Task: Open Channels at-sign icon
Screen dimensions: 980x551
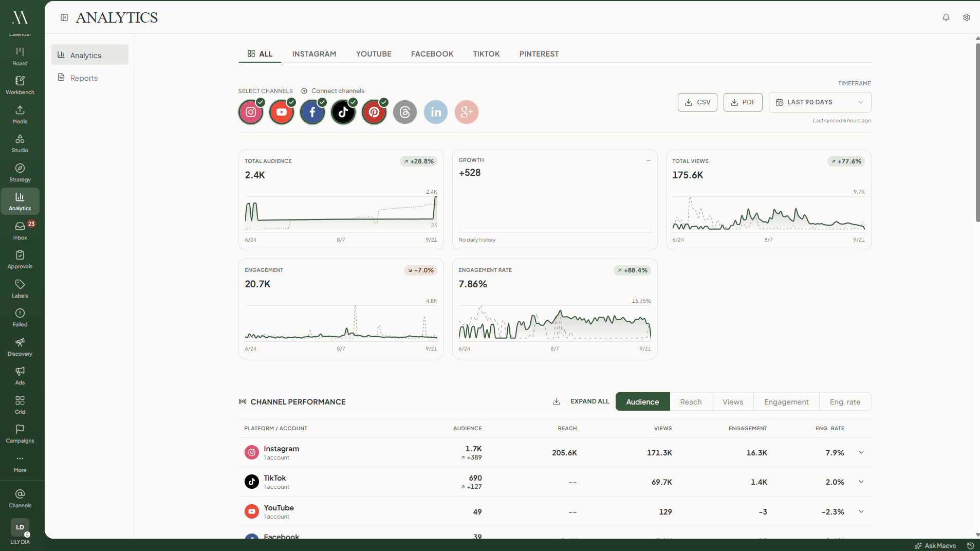Action: 20,499
